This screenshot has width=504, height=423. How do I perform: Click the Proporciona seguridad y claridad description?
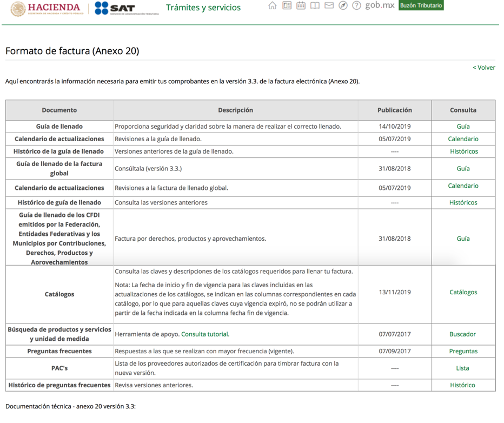tap(228, 127)
